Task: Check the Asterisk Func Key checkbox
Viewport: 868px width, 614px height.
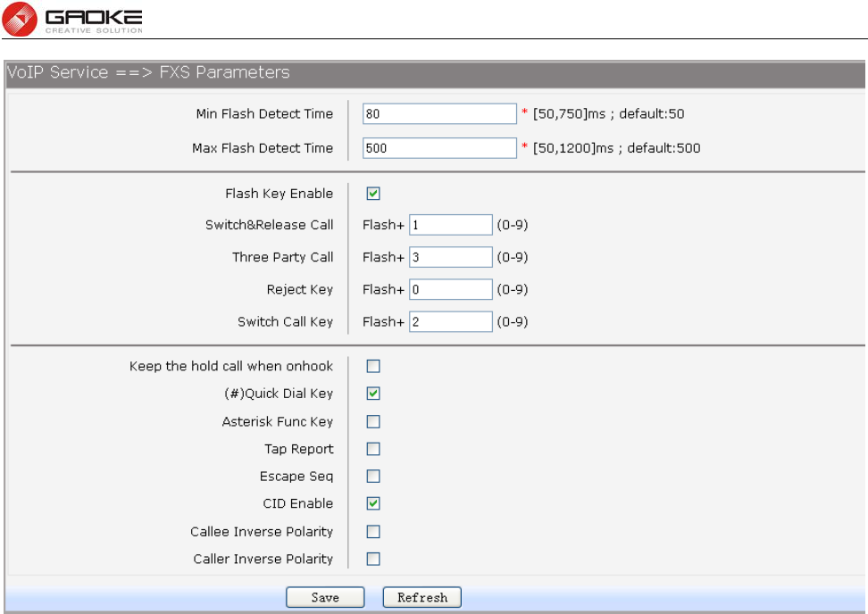Action: click(x=373, y=421)
